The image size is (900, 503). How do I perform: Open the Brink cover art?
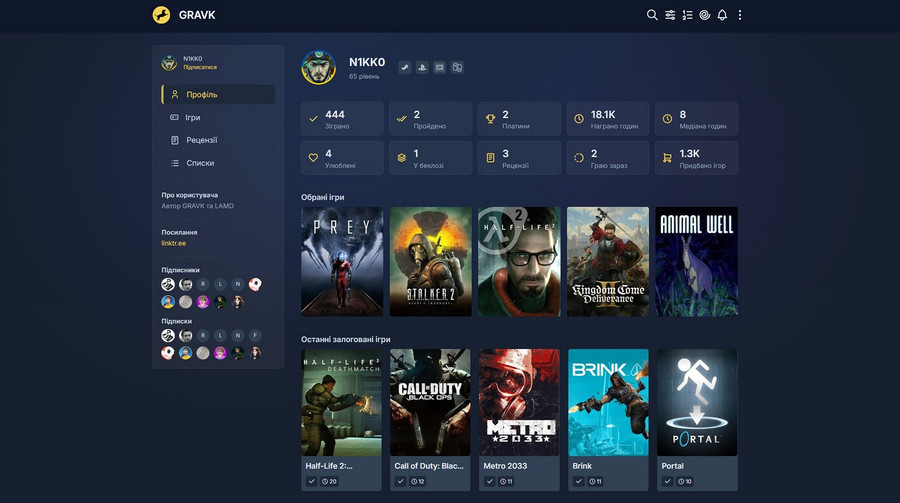point(608,403)
